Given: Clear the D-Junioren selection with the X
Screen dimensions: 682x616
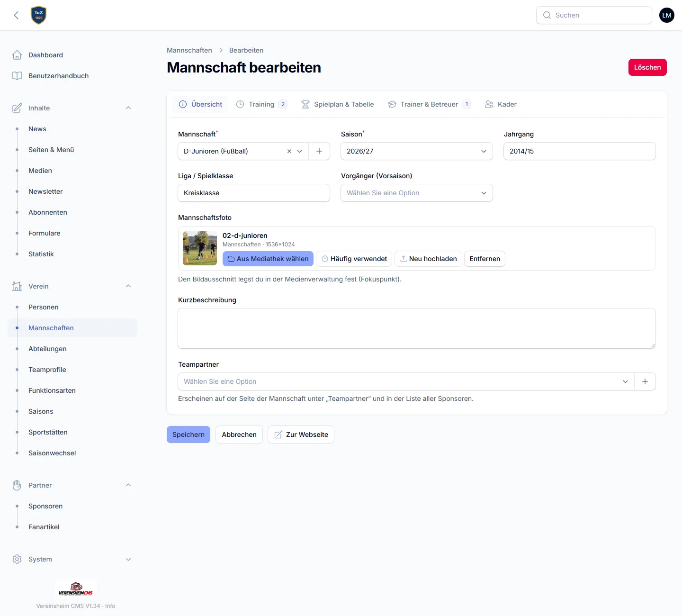Looking at the screenshot, I should (289, 151).
